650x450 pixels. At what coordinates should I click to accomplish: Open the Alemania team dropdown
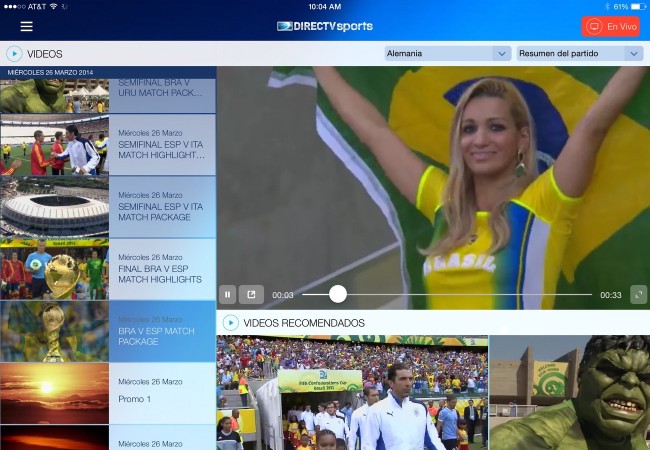(x=448, y=53)
